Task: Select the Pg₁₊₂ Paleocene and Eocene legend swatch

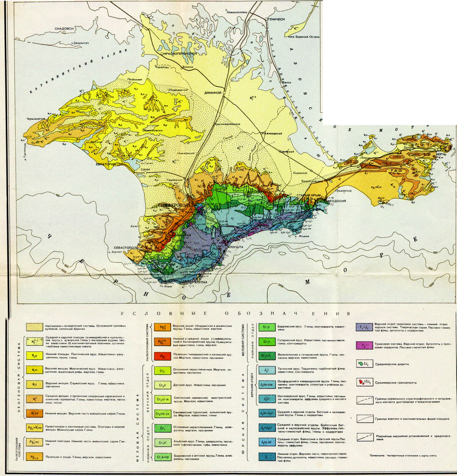Action: tap(34, 457)
